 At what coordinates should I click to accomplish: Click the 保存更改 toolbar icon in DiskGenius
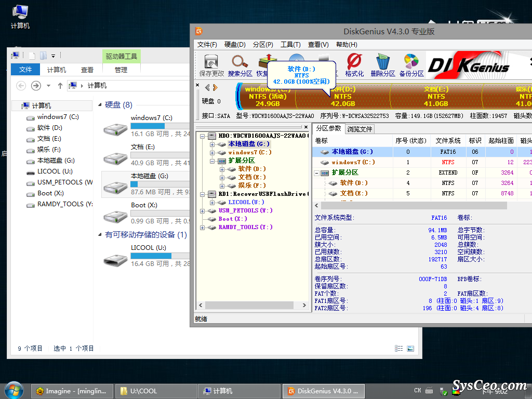click(x=211, y=65)
